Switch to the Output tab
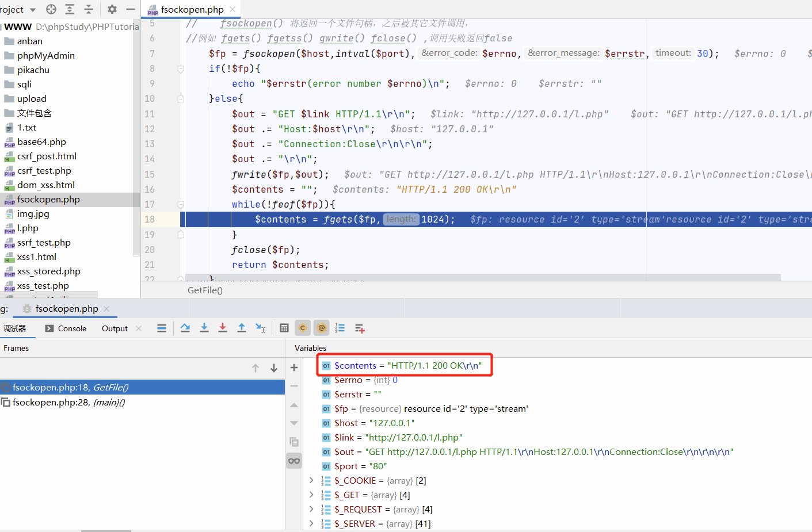 pos(115,328)
